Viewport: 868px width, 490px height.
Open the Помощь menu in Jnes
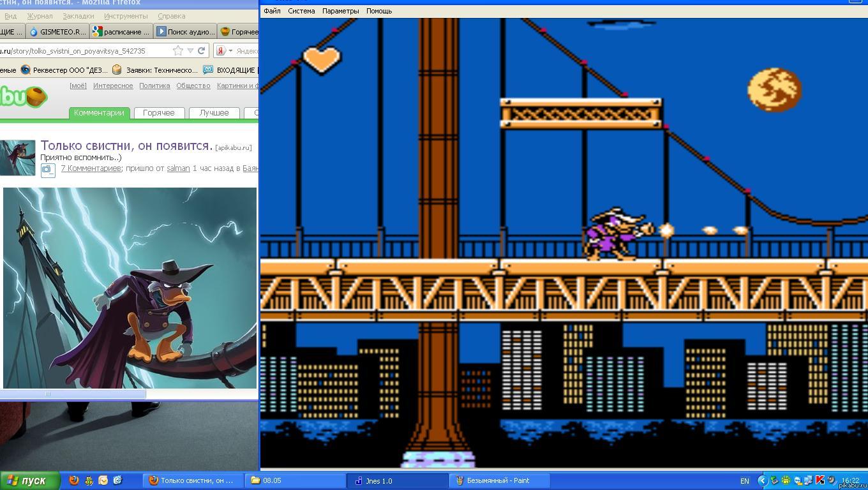click(x=379, y=11)
